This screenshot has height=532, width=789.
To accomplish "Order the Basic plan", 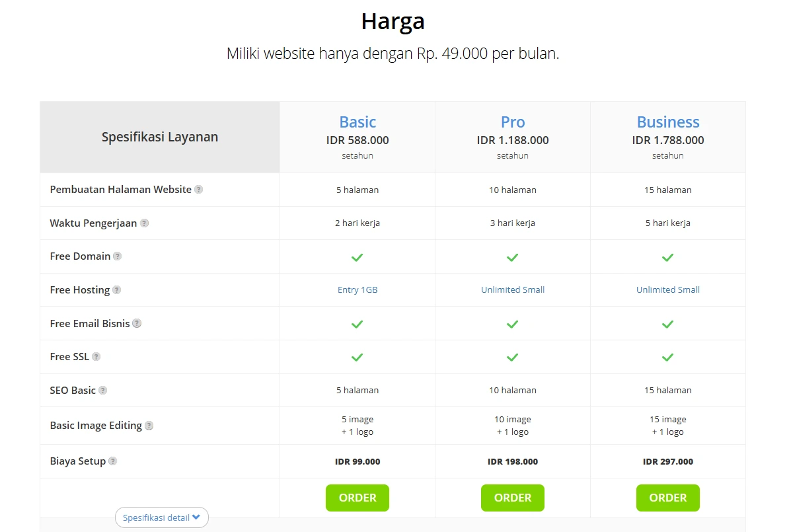I will pos(357,498).
